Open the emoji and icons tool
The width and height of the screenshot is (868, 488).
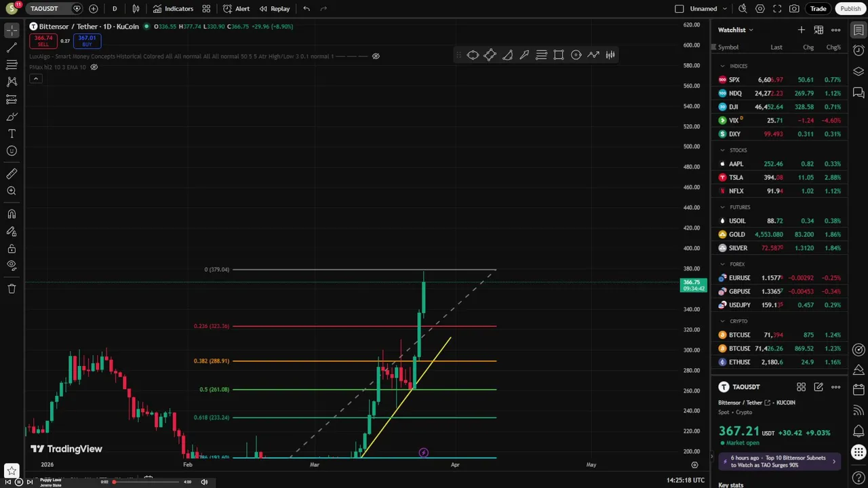pos(12,150)
